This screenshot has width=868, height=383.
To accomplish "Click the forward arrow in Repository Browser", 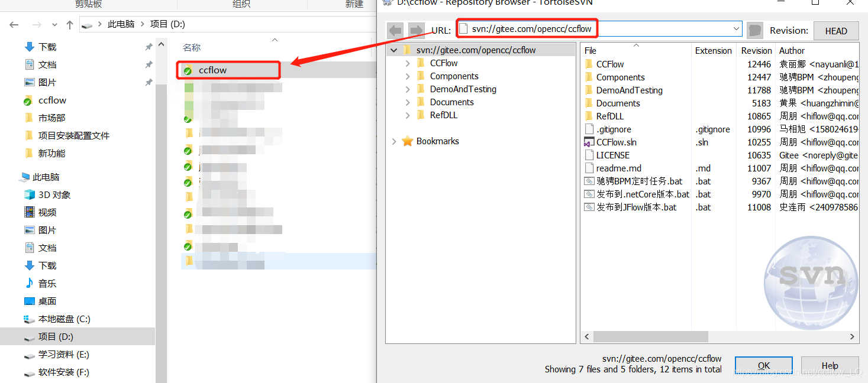I will [417, 30].
